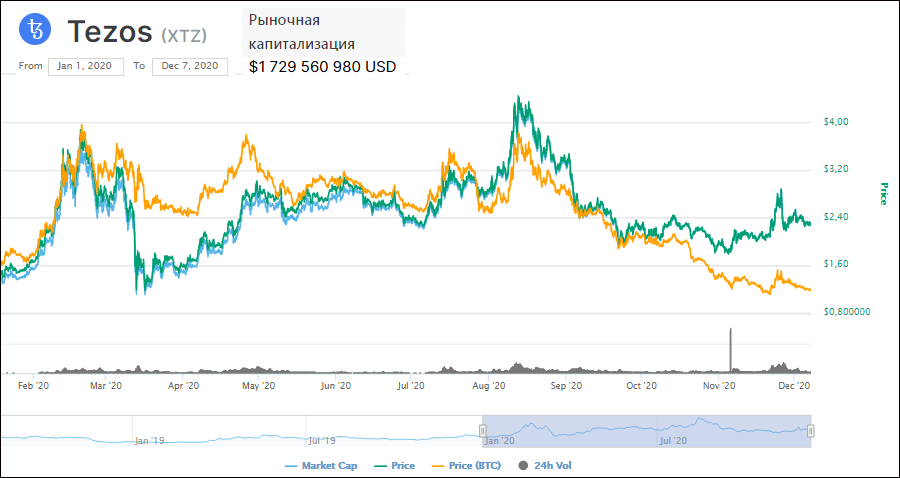The image size is (900, 478).
Task: Click the $4,00 price axis label
Action: coord(835,122)
